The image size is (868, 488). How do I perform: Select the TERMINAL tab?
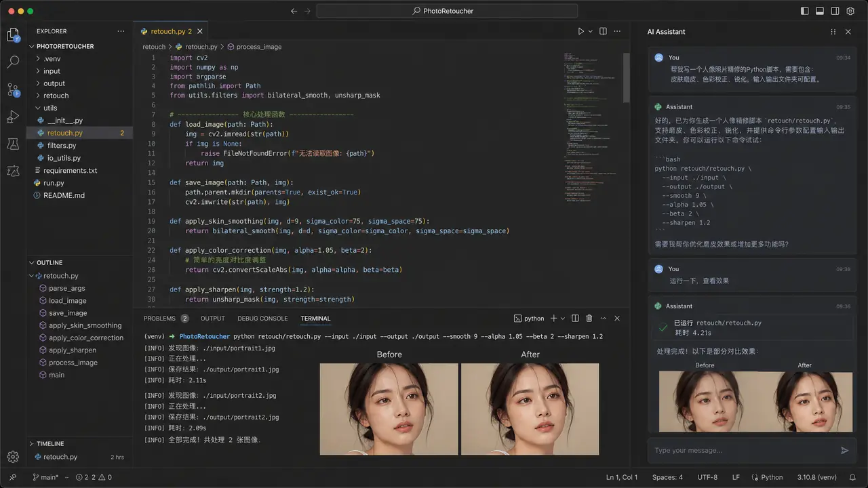coord(315,319)
